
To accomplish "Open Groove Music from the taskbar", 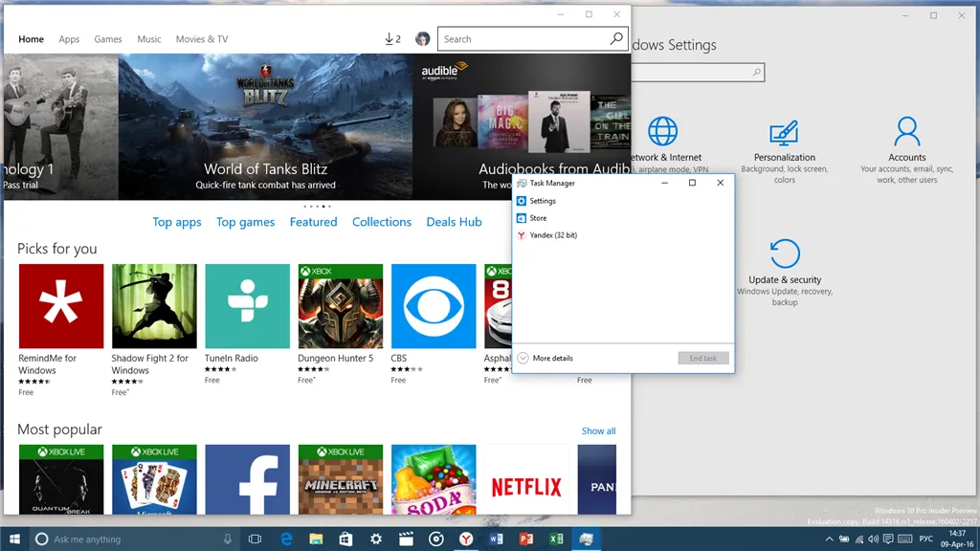I will click(435, 539).
